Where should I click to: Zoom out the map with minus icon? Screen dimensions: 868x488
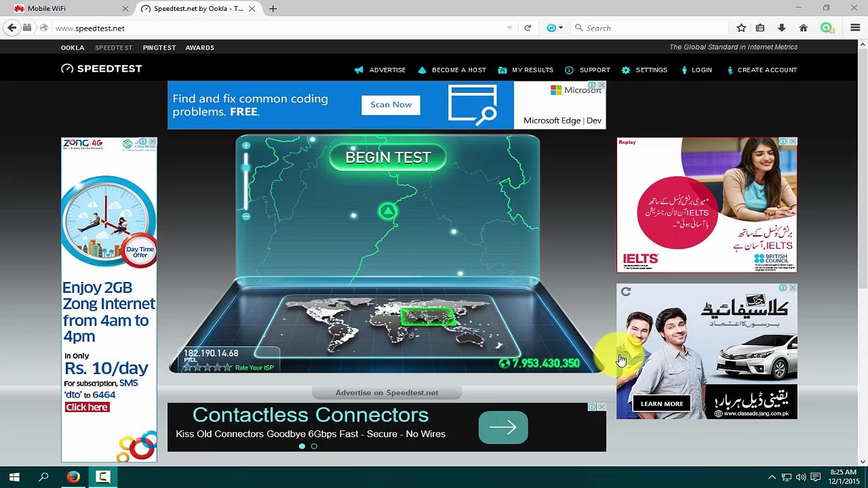pyautogui.click(x=246, y=216)
